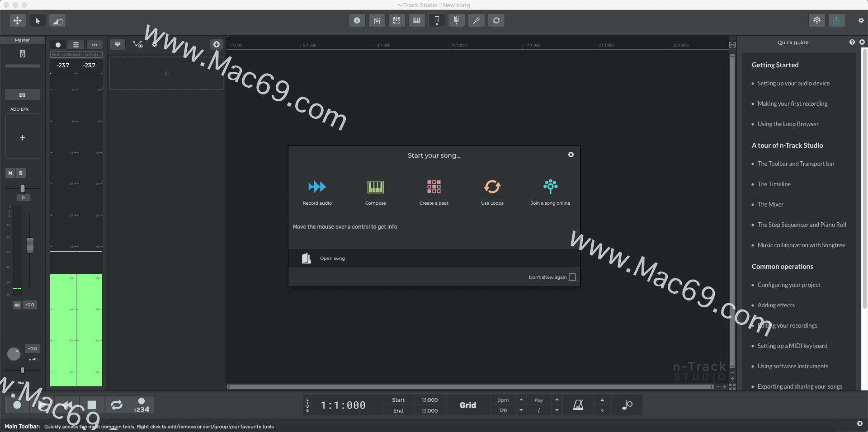Open The Toolbar and Transport bar guide
The image size is (868, 432).
tap(796, 164)
